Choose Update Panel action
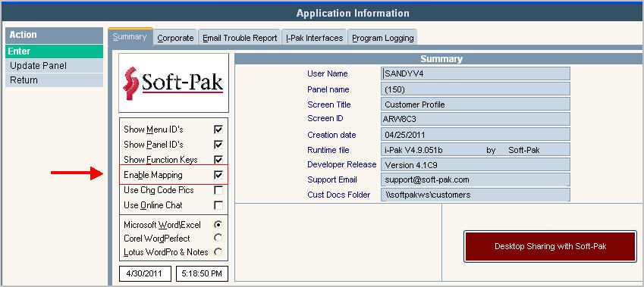644x287 pixels. point(54,66)
